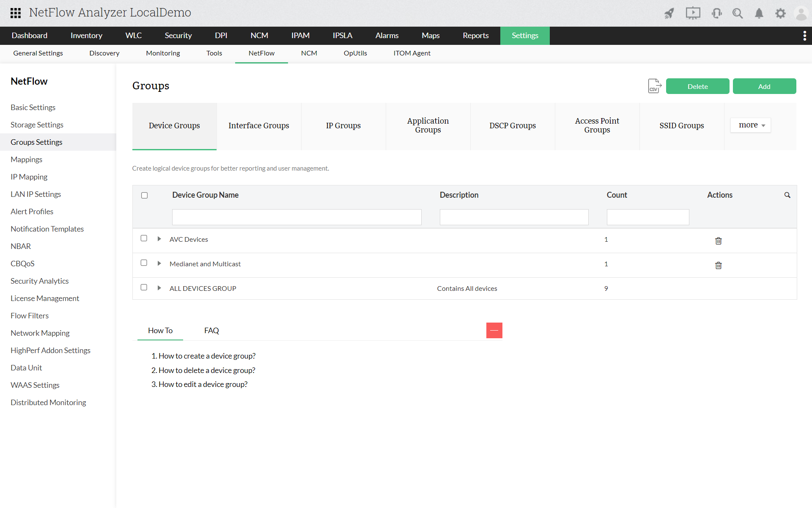Switch to the Interface Groups tab
812x508 pixels.
tap(258, 124)
